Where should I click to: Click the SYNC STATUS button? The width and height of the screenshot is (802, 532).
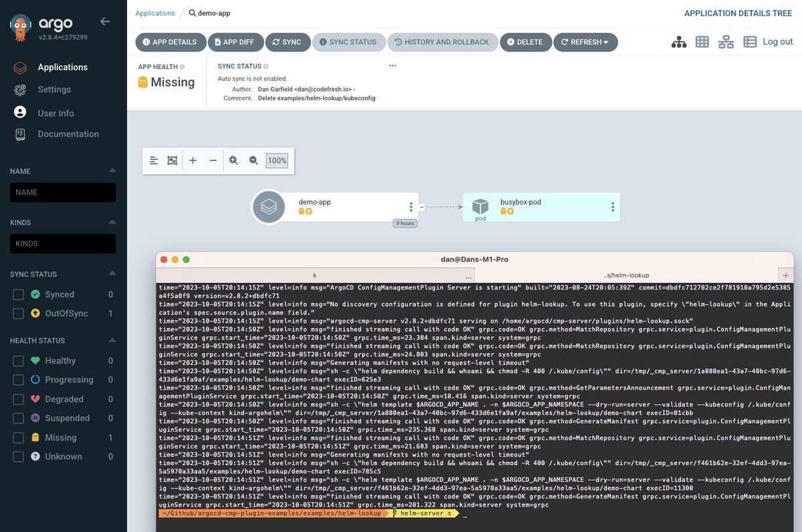(x=349, y=42)
